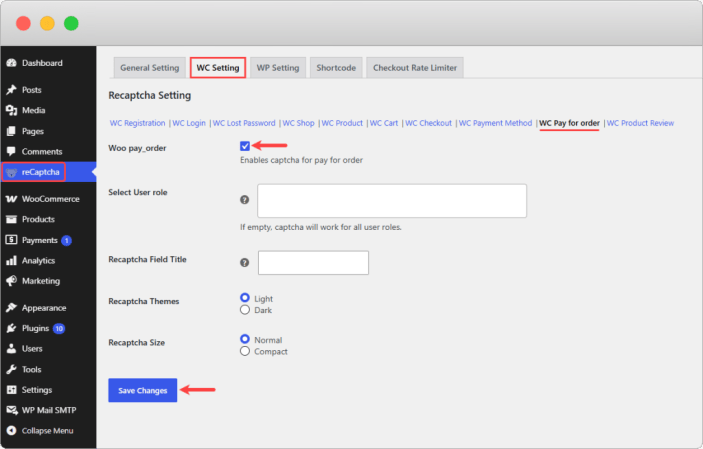Open WC Product section link
The width and height of the screenshot is (703, 449).
[x=342, y=123]
